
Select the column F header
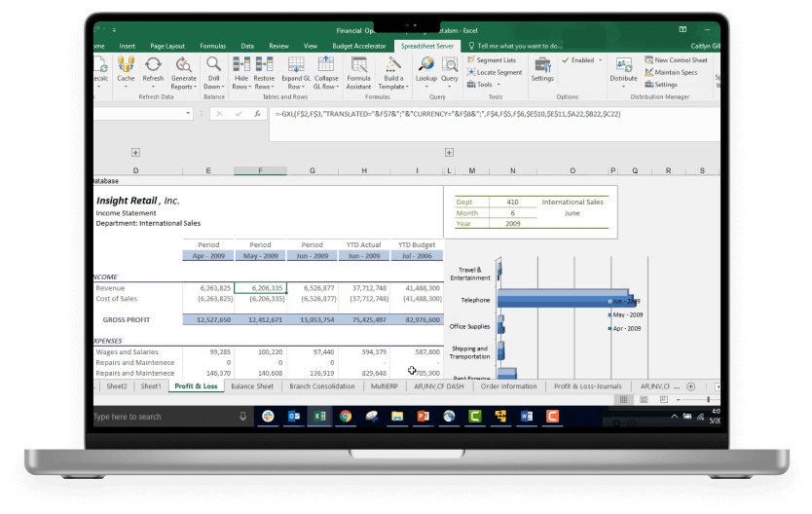point(261,170)
